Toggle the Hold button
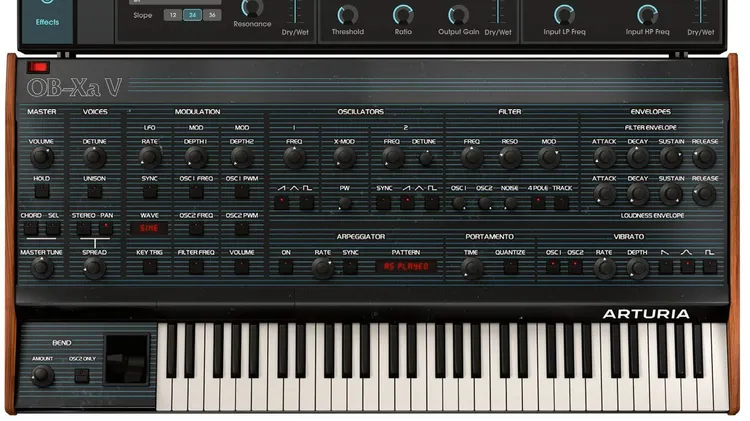This screenshot has width=750, height=421. coord(42,192)
